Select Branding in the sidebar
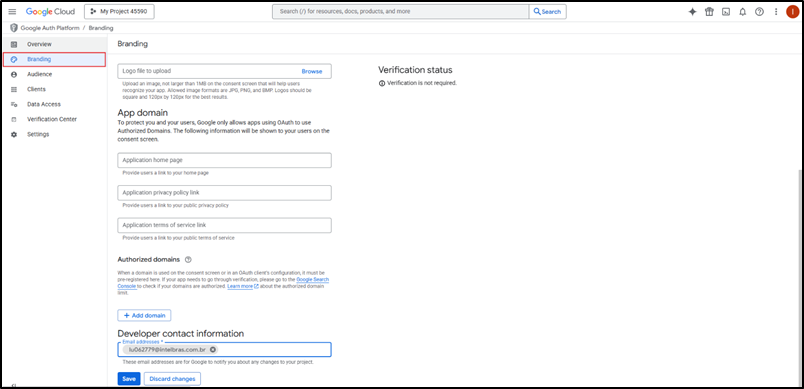 point(54,59)
